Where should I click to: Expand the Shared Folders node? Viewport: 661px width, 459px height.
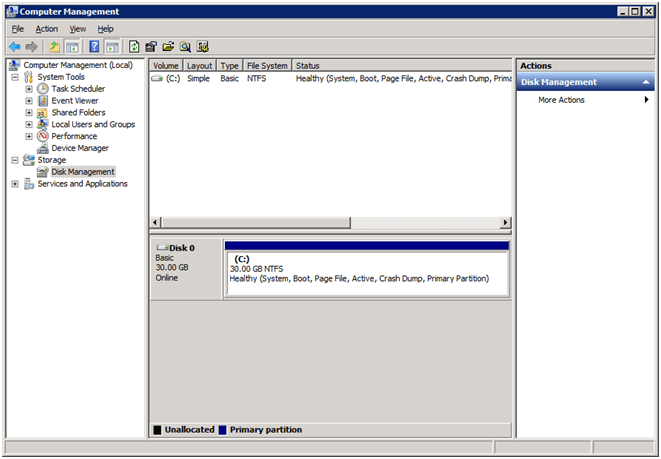(29, 113)
